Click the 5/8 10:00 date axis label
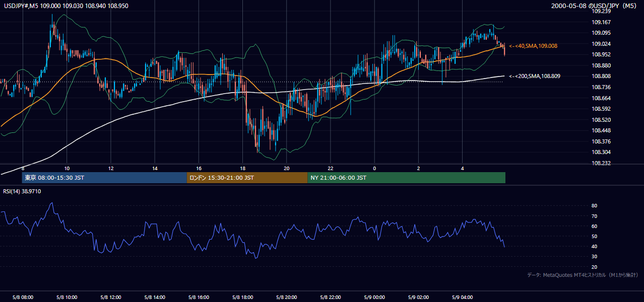Screen dimensions: 644x302 coord(67,297)
